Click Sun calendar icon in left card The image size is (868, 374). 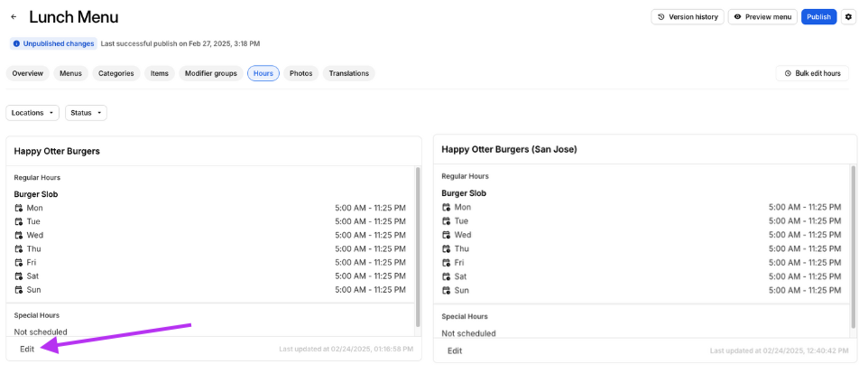(x=19, y=290)
